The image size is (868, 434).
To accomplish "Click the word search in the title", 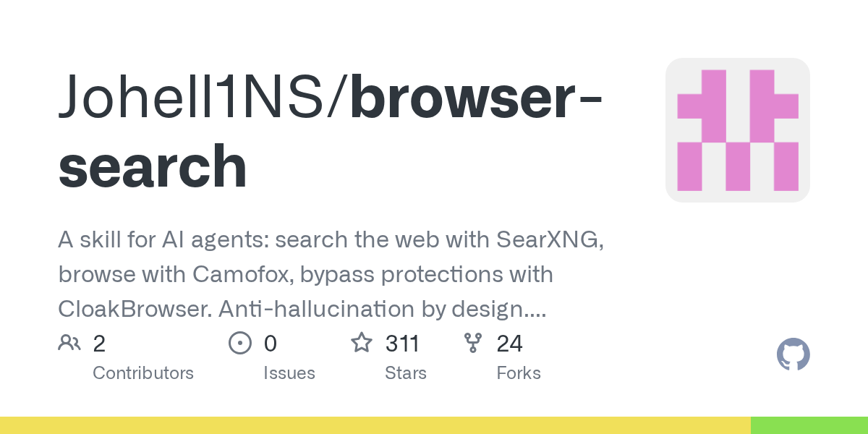I will [x=153, y=166].
